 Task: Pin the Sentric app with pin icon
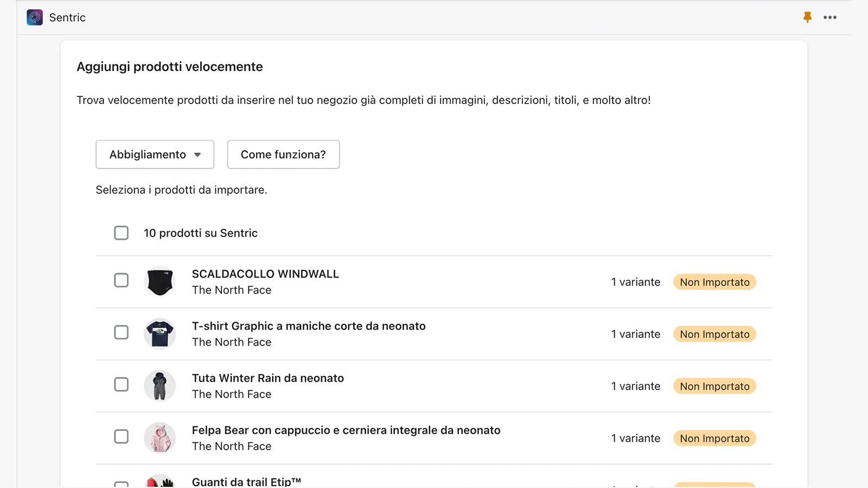click(x=807, y=17)
